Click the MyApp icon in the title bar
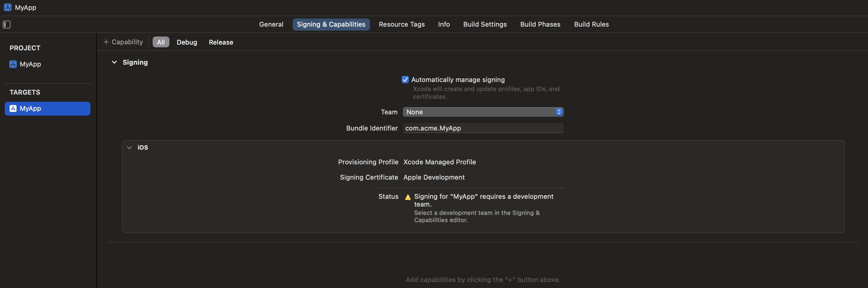The image size is (868, 288). point(8,7)
